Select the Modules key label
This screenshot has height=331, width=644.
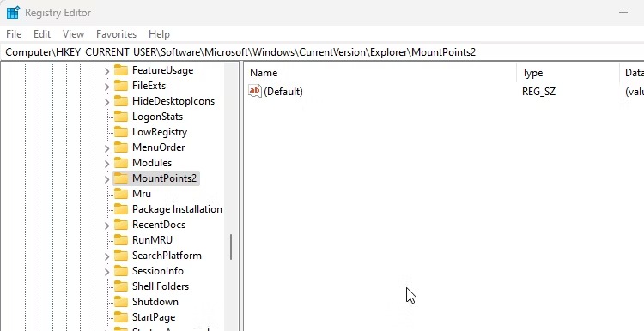[x=152, y=163]
